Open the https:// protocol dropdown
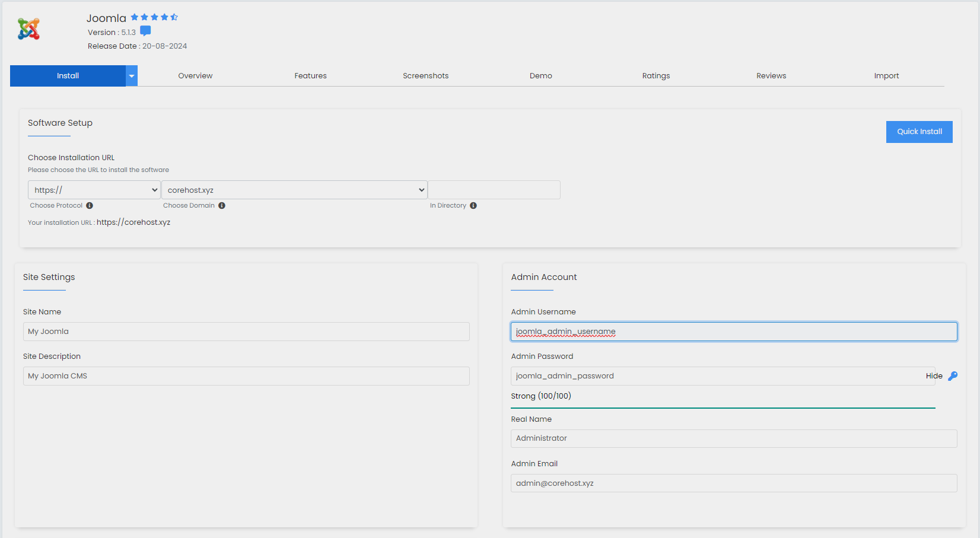 click(x=94, y=190)
